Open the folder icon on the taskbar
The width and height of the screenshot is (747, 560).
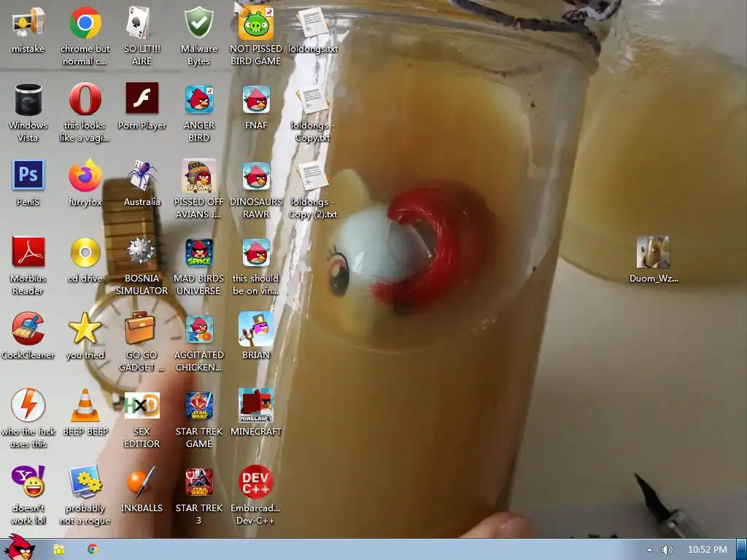click(58, 550)
